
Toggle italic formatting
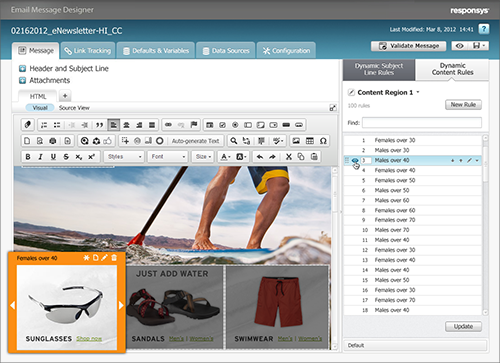point(40,157)
